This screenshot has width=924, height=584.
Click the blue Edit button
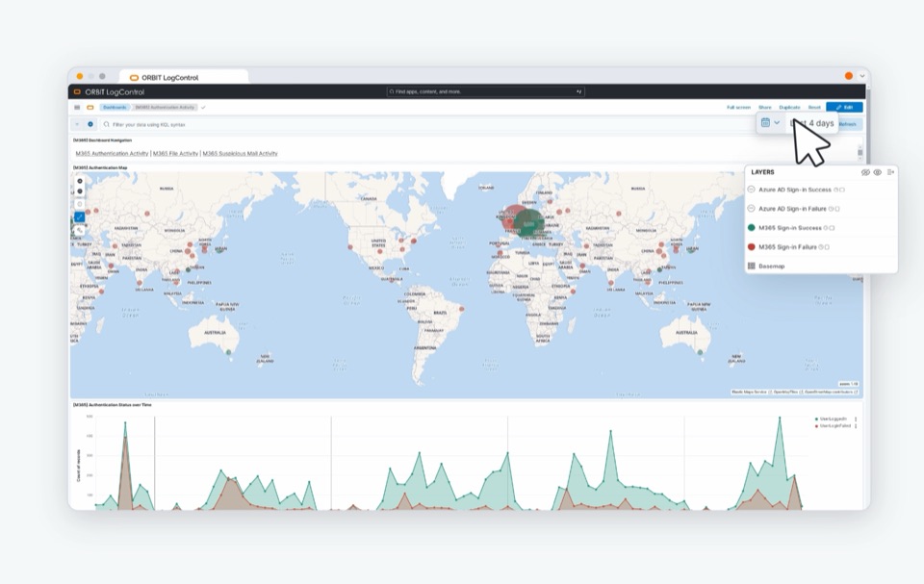coord(844,107)
